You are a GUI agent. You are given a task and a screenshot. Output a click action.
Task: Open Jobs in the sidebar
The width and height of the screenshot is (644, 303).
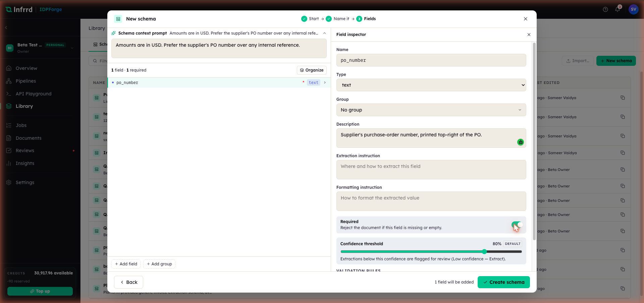pyautogui.click(x=21, y=125)
